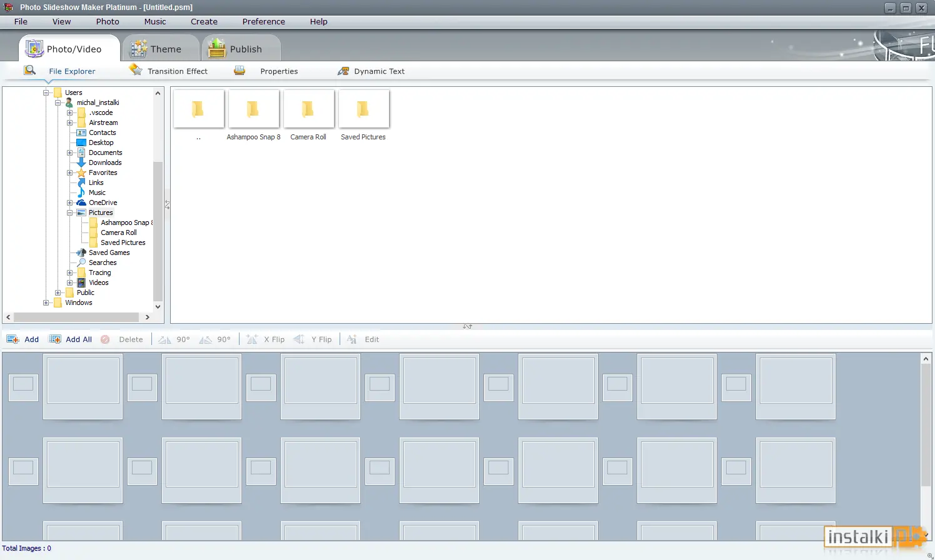Viewport: 935px width, 560px height.
Task: Click the first storyboard photo slot
Action: (x=83, y=386)
